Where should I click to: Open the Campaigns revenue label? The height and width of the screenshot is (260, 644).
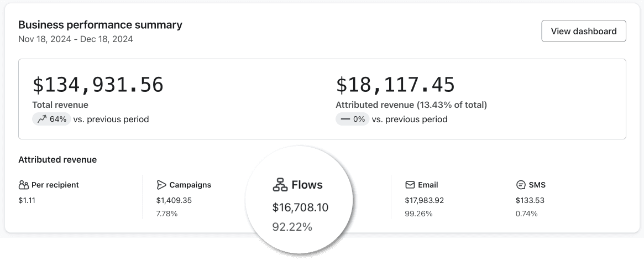click(x=190, y=185)
